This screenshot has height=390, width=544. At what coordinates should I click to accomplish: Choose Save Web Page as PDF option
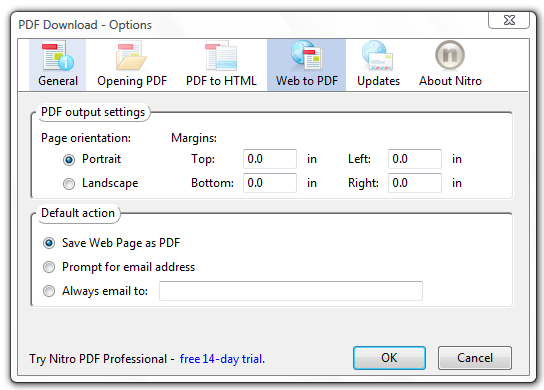tap(49, 243)
